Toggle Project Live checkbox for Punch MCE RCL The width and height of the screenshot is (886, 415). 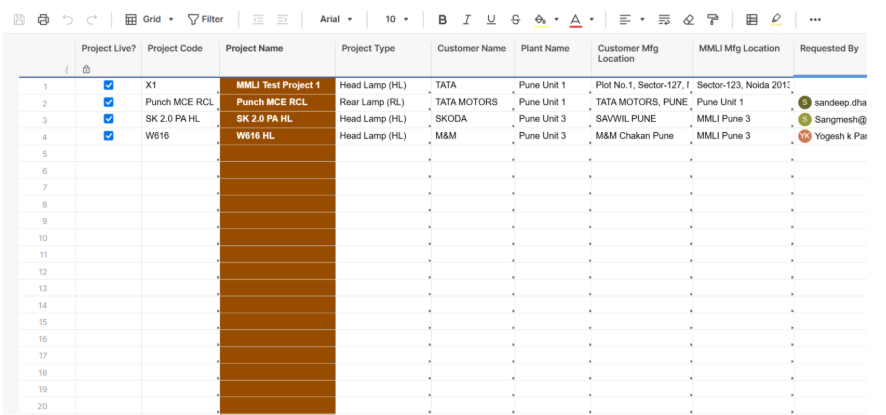click(109, 102)
